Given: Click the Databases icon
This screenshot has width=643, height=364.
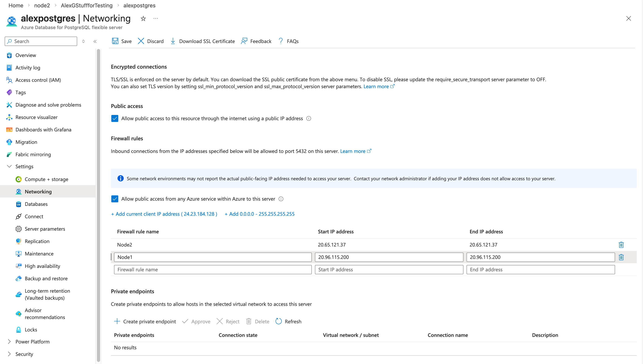Looking at the screenshot, I should 18,204.
